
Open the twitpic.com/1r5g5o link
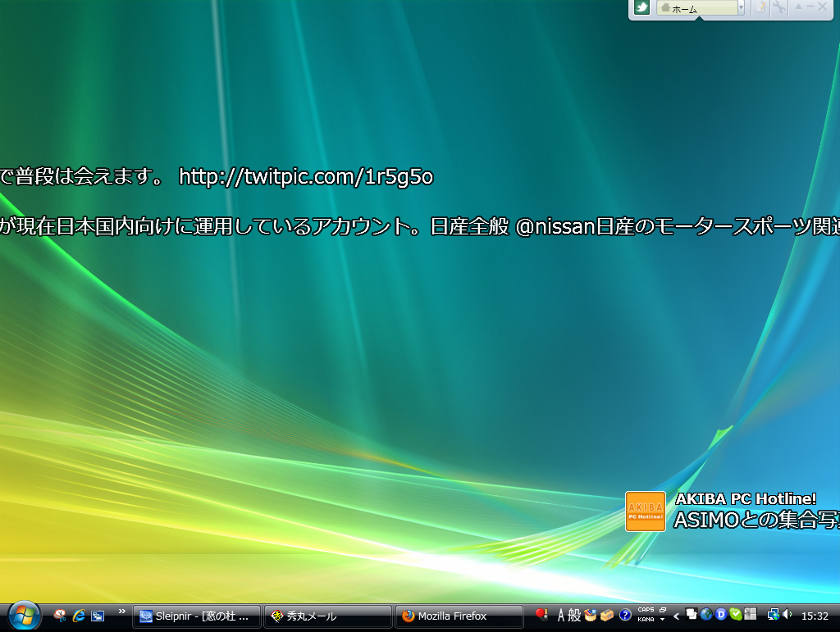coord(306,176)
